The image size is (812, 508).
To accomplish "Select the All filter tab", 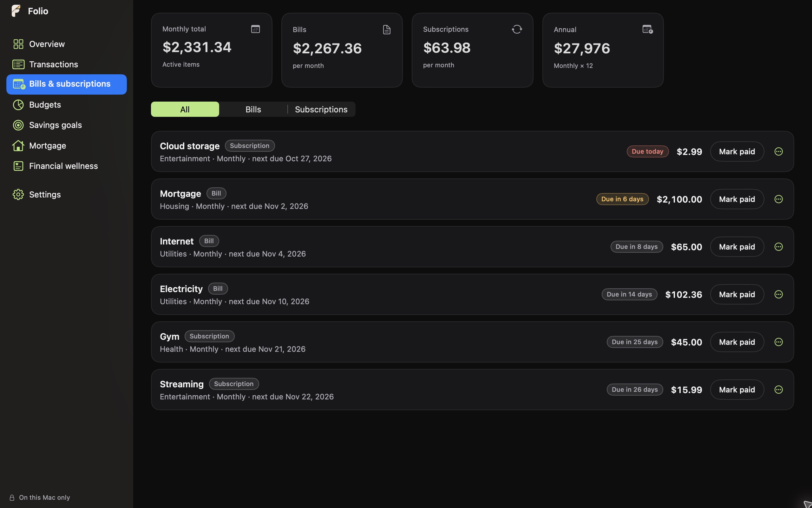I will click(x=185, y=109).
